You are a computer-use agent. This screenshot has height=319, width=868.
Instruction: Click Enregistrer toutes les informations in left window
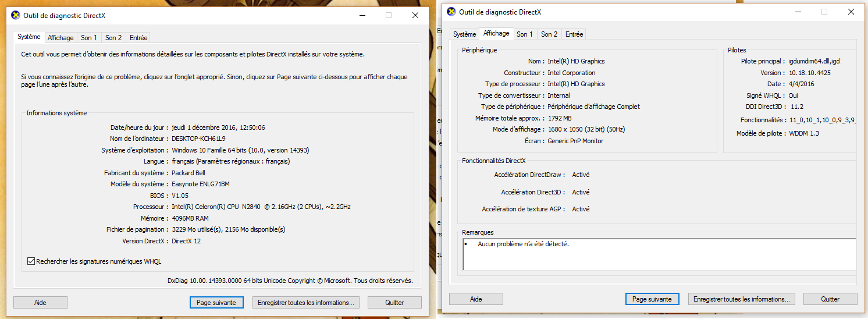tap(306, 303)
